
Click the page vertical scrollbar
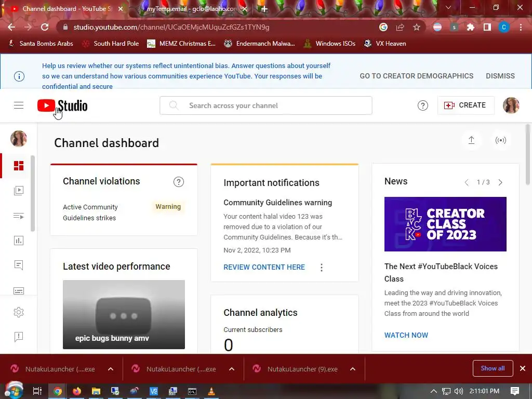(528, 155)
